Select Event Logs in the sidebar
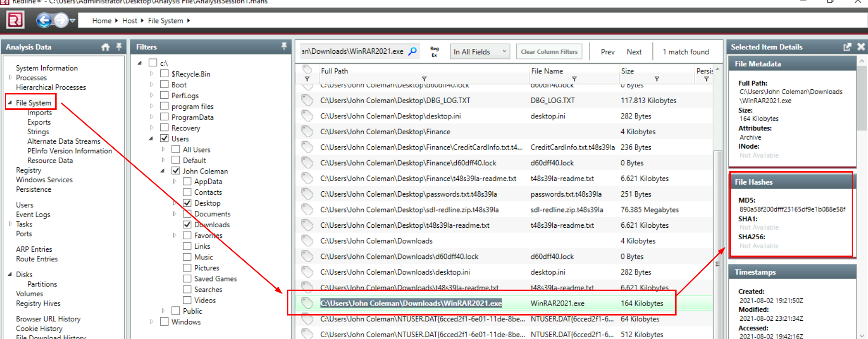The image size is (868, 339). tap(33, 215)
